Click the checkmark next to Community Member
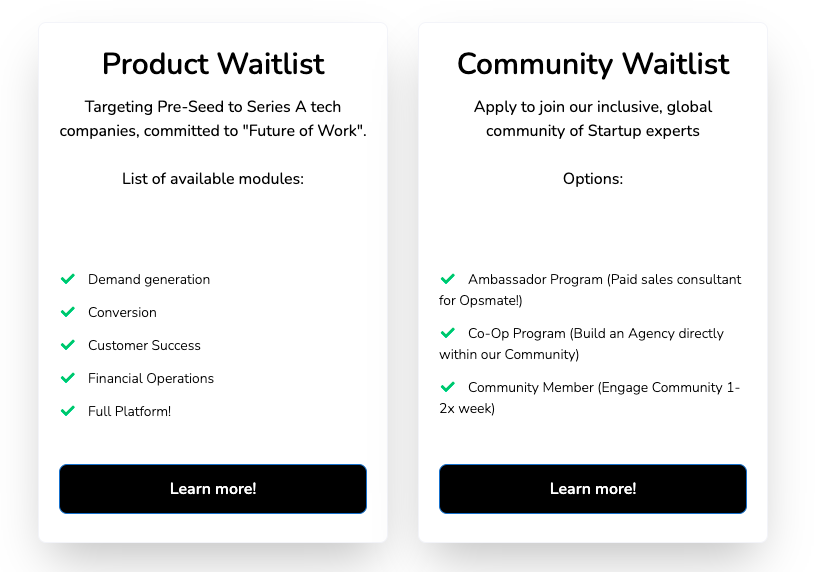Viewport: 815px width, 572px height. 448,387
